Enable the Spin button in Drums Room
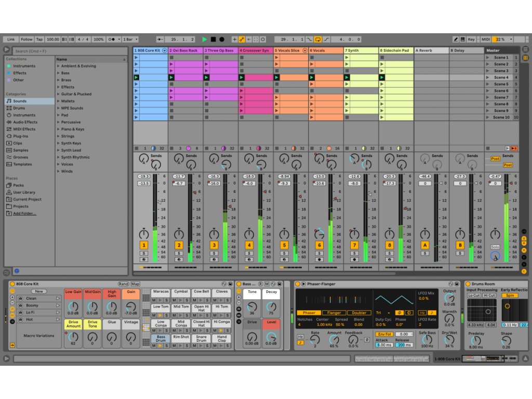 509,295
